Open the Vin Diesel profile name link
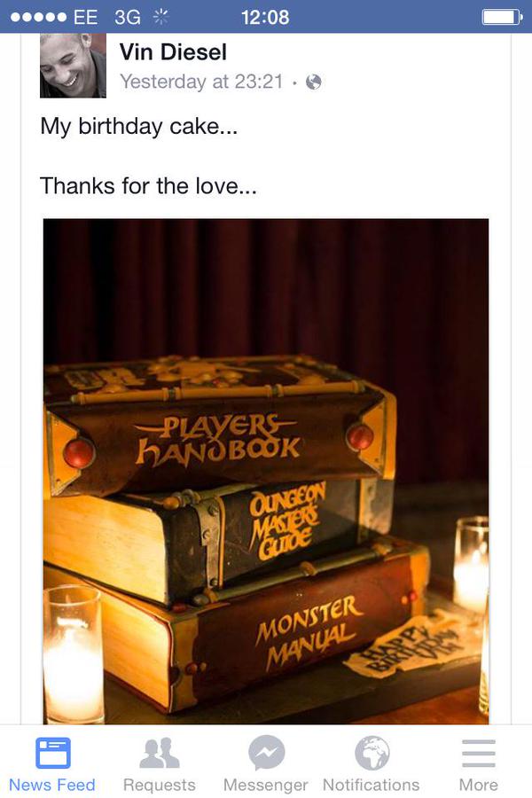The height and width of the screenshot is (798, 532). (x=173, y=52)
